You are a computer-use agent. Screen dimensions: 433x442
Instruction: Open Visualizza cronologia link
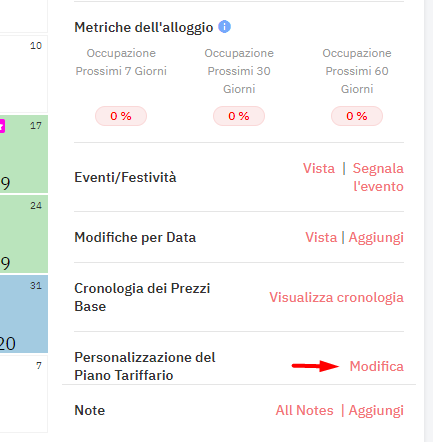point(337,297)
